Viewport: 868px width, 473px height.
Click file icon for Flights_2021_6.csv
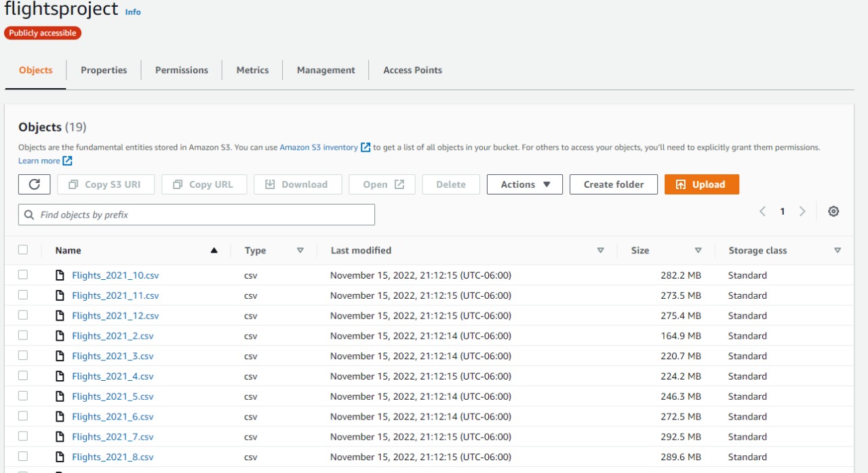coord(60,417)
